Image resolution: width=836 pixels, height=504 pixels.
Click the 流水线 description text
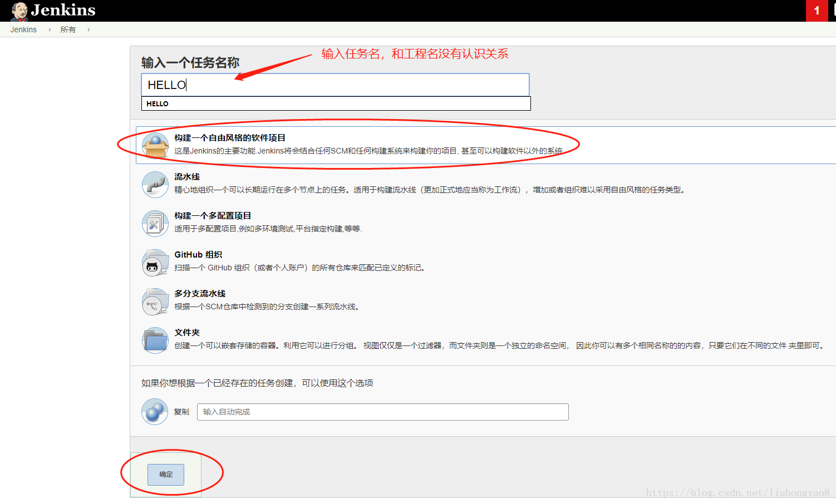click(x=430, y=190)
